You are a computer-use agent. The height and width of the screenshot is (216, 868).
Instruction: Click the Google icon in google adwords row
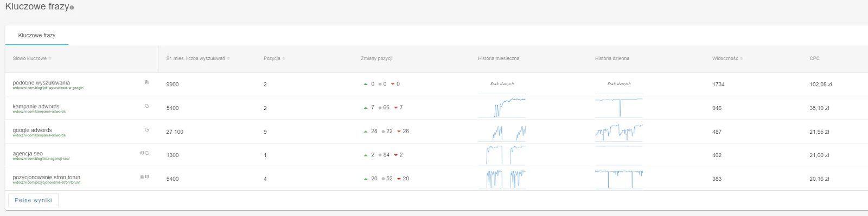146,130
